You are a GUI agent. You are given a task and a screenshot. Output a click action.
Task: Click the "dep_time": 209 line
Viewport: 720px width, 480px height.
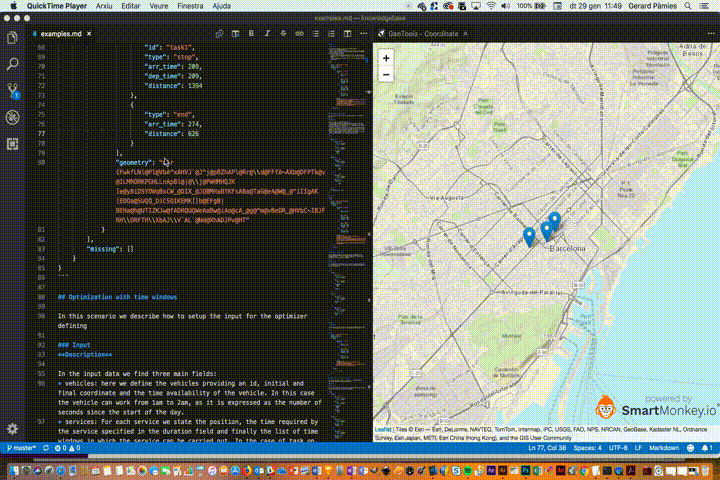tap(173, 76)
